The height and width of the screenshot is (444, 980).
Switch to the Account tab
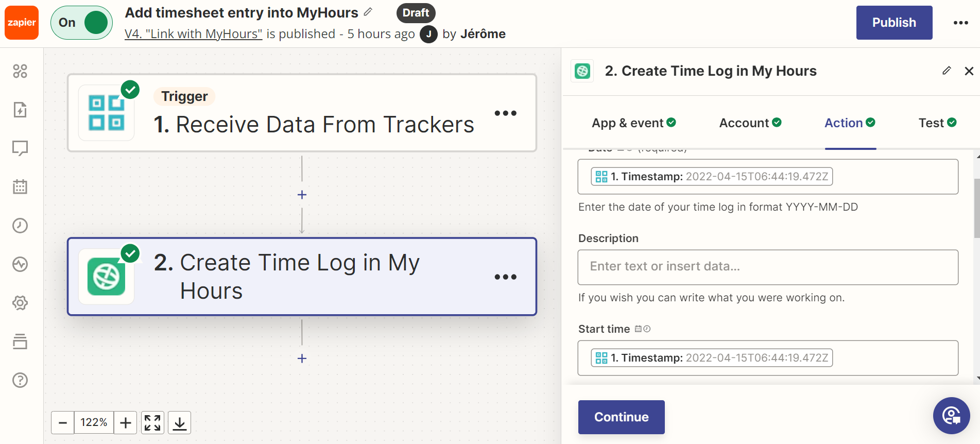[750, 123]
